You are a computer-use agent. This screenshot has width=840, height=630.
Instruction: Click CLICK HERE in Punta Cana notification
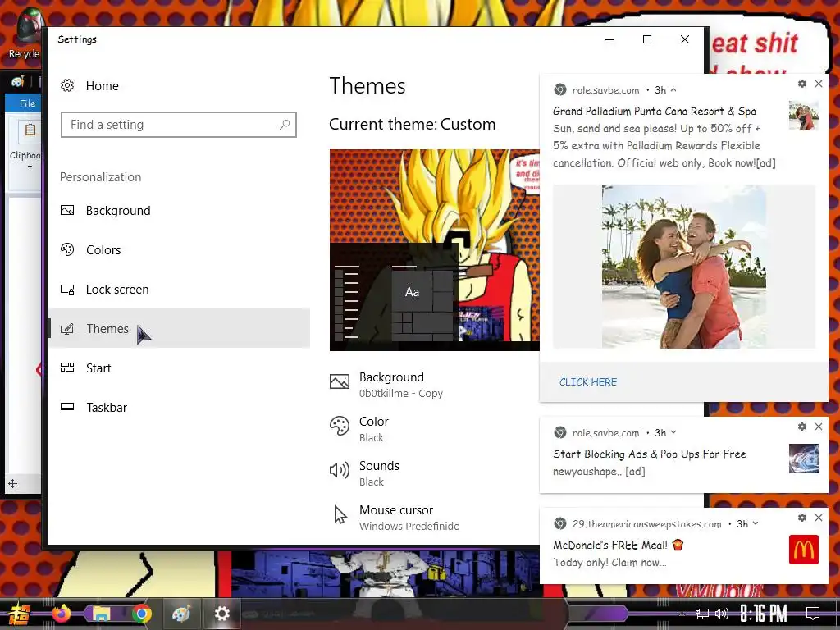point(588,382)
